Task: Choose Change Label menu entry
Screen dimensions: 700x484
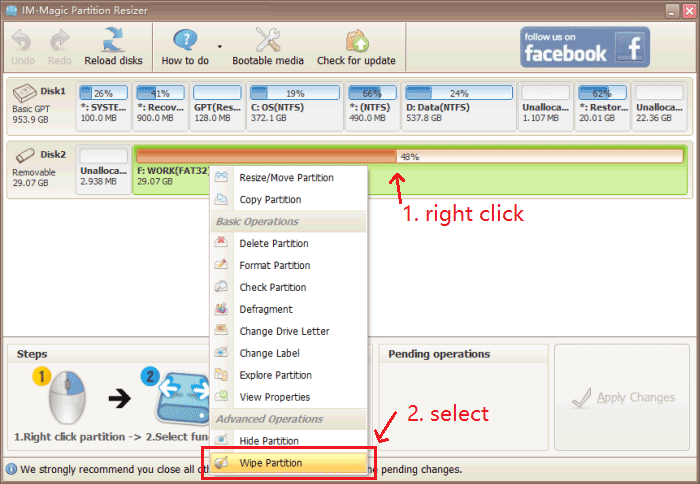Action: point(288,353)
